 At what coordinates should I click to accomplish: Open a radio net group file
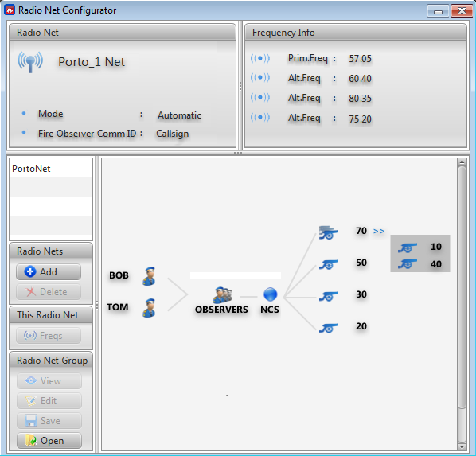coord(49,441)
